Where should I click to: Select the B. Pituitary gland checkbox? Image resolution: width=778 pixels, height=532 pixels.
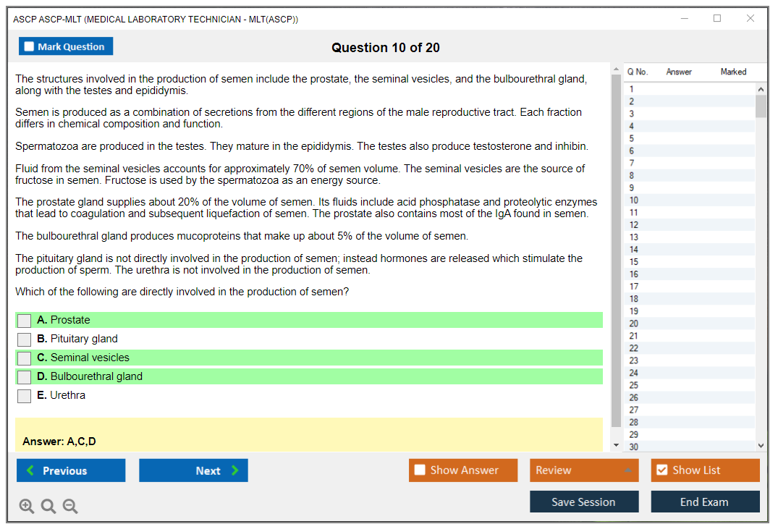(x=25, y=339)
